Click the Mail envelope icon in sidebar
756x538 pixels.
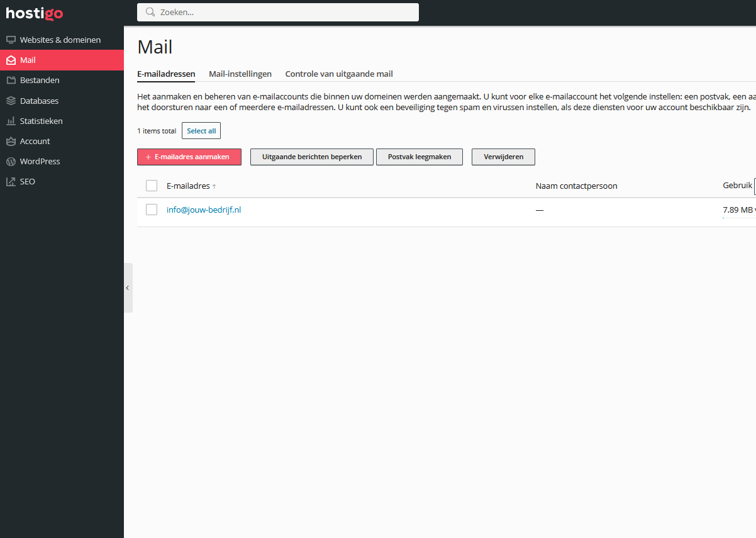pos(11,60)
